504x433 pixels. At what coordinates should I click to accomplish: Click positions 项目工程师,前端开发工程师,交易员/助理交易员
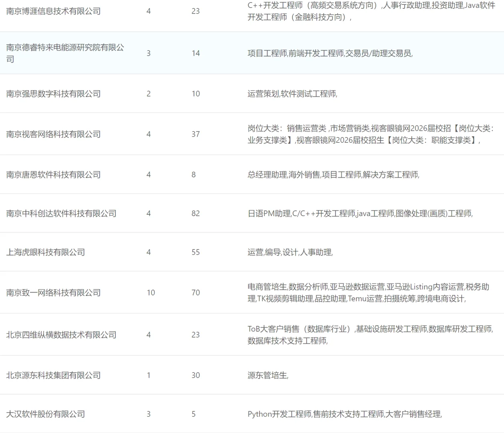click(x=330, y=53)
